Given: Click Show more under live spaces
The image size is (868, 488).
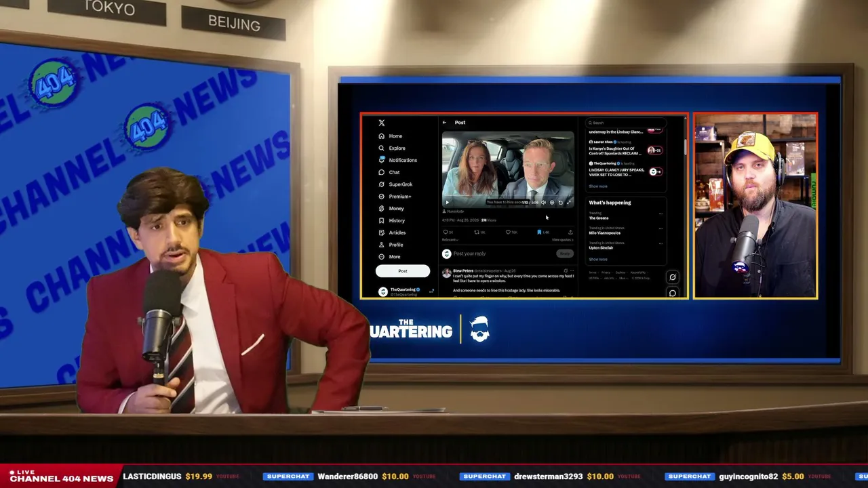Looking at the screenshot, I should 598,186.
